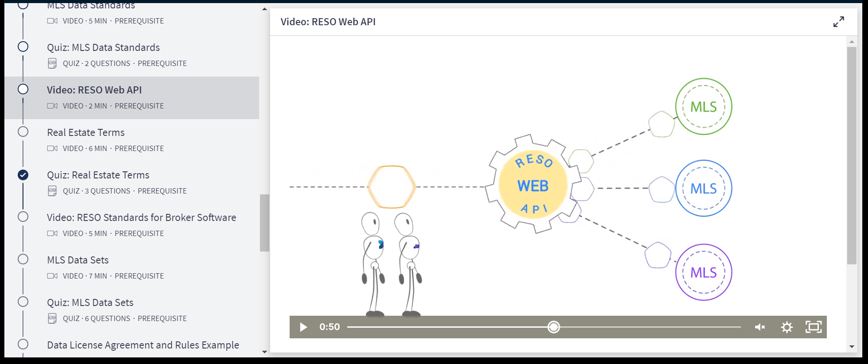
Task: Open Real Estate Terms video lesson
Action: (86, 132)
